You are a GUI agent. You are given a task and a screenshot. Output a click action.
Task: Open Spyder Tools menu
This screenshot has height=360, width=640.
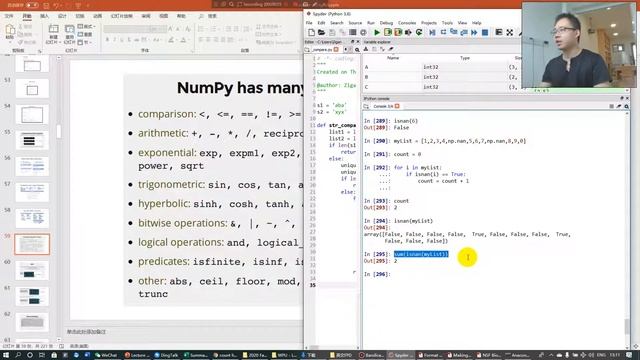point(447,23)
